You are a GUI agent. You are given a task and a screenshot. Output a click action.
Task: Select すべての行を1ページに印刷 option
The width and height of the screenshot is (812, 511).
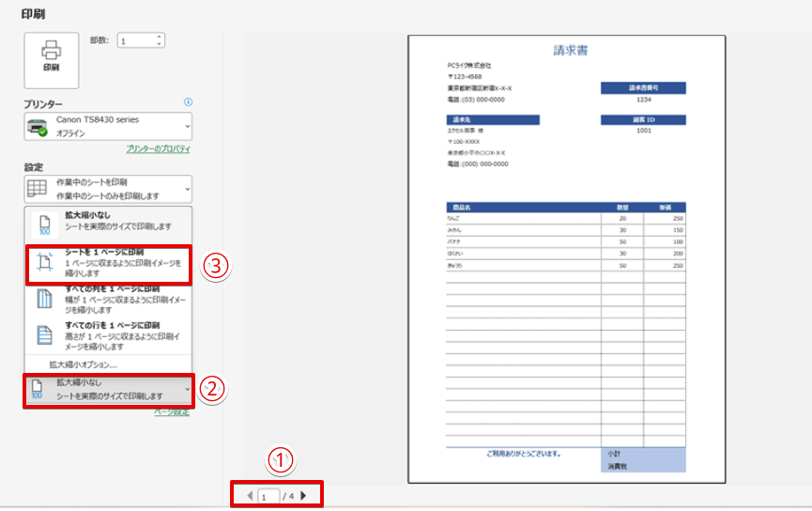coord(110,335)
